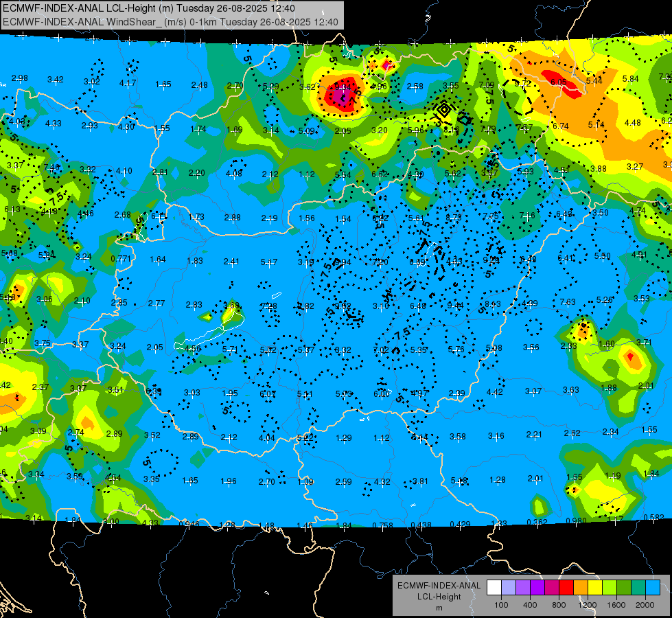Click the wind shear value 0.758
672x618 pixels.
[383, 525]
